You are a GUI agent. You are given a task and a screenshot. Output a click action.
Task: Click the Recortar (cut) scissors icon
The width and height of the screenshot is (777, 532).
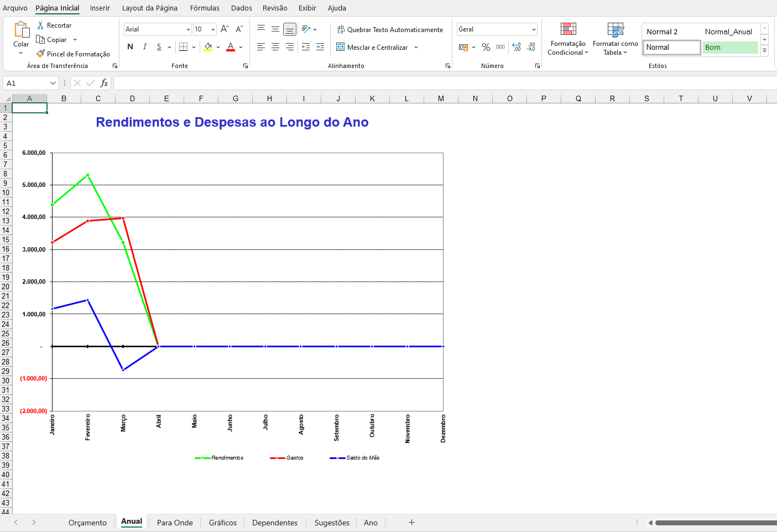tap(40, 25)
